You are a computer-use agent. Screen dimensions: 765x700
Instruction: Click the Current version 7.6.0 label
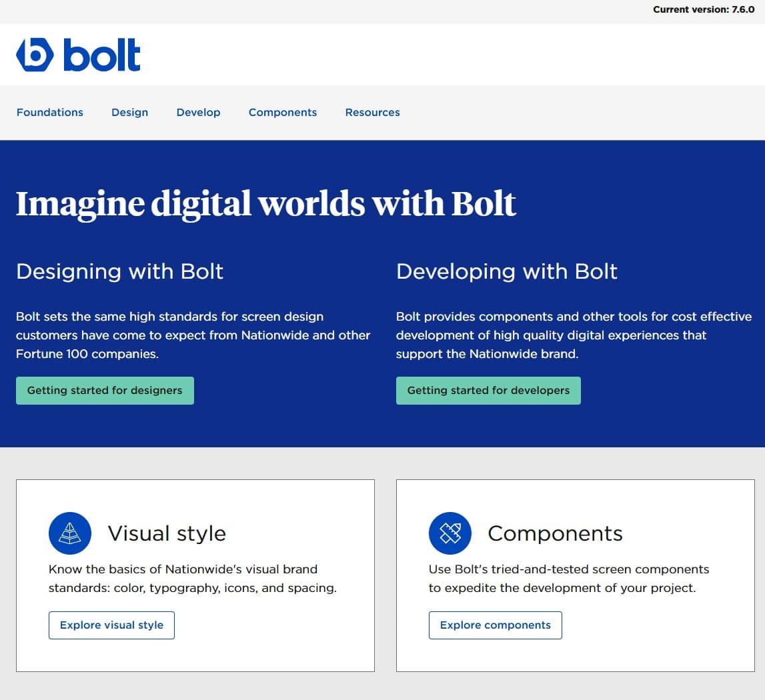coord(704,9)
